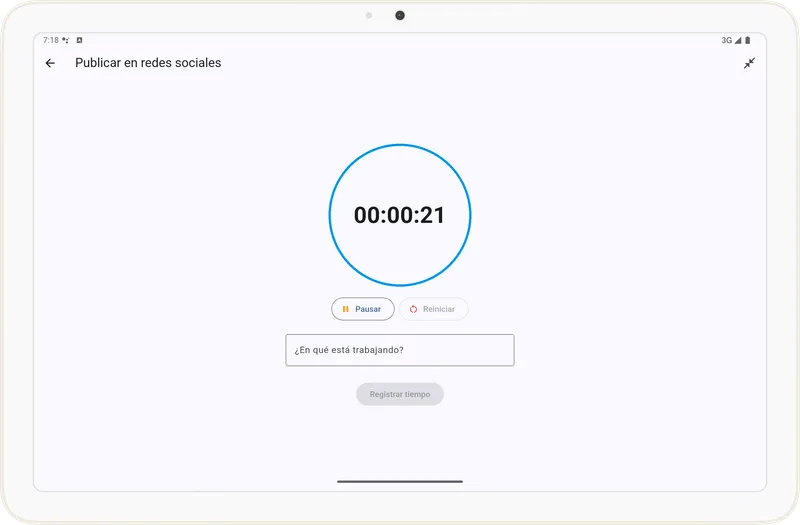This screenshot has width=800, height=525.
Task: Tap the square notification icon in the status bar
Action: pyautogui.click(x=79, y=41)
